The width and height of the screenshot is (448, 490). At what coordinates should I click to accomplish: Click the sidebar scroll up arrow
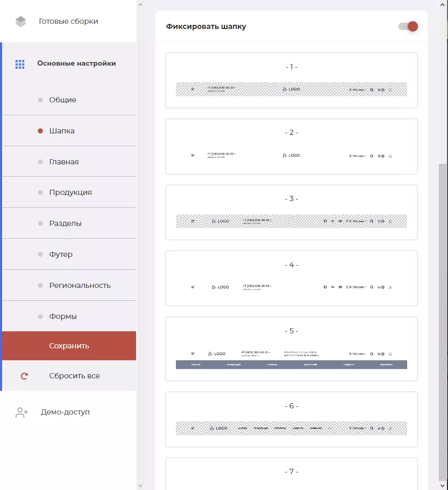(141, 5)
